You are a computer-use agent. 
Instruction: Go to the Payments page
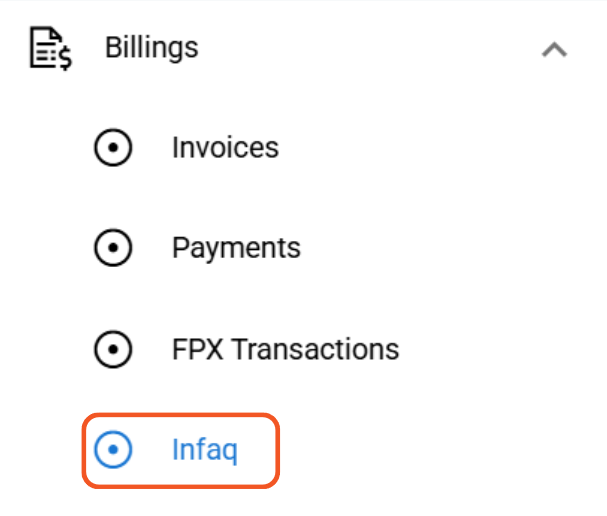click(x=236, y=248)
